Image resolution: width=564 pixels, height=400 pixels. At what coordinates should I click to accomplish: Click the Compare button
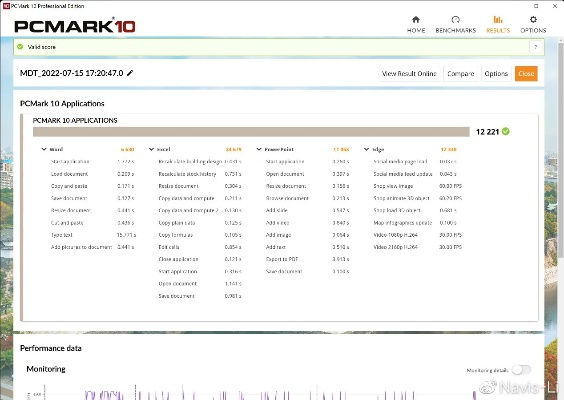coord(461,74)
